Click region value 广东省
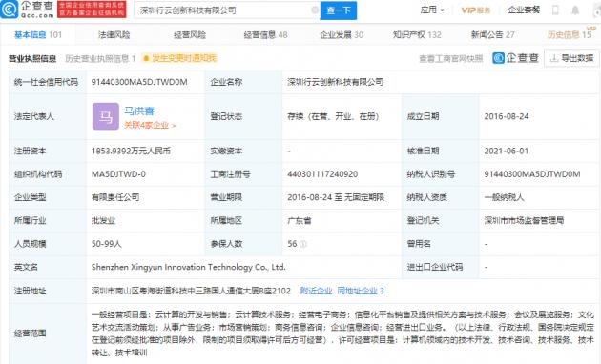 tap(300, 220)
